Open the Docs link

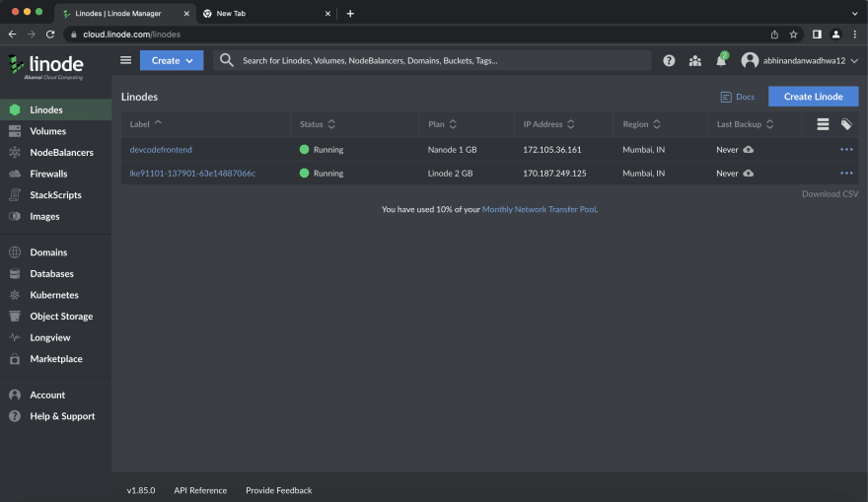coord(738,97)
